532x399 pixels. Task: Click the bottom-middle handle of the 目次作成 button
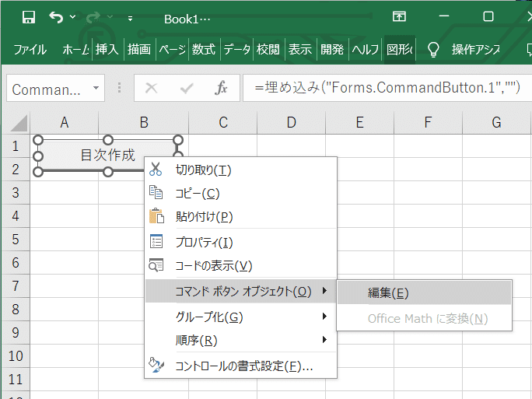pos(108,172)
